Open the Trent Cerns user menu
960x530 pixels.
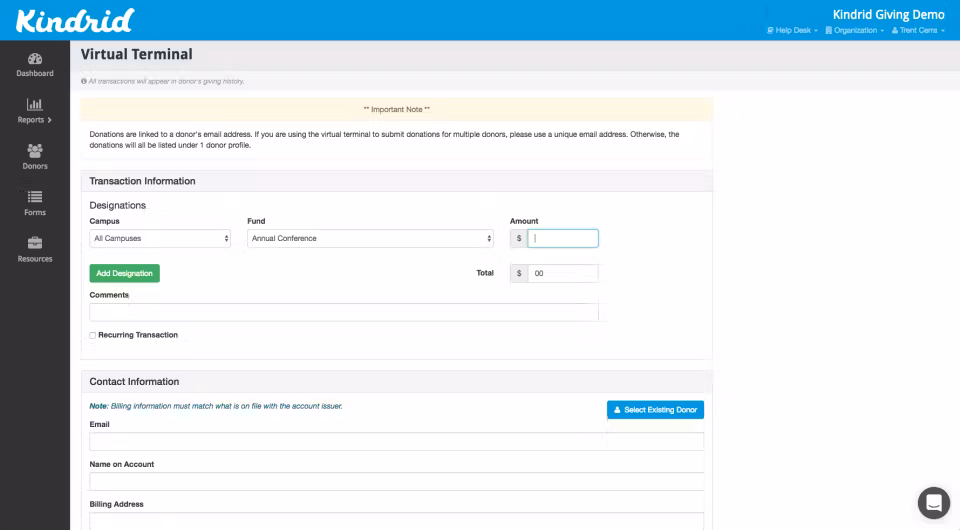918,31
